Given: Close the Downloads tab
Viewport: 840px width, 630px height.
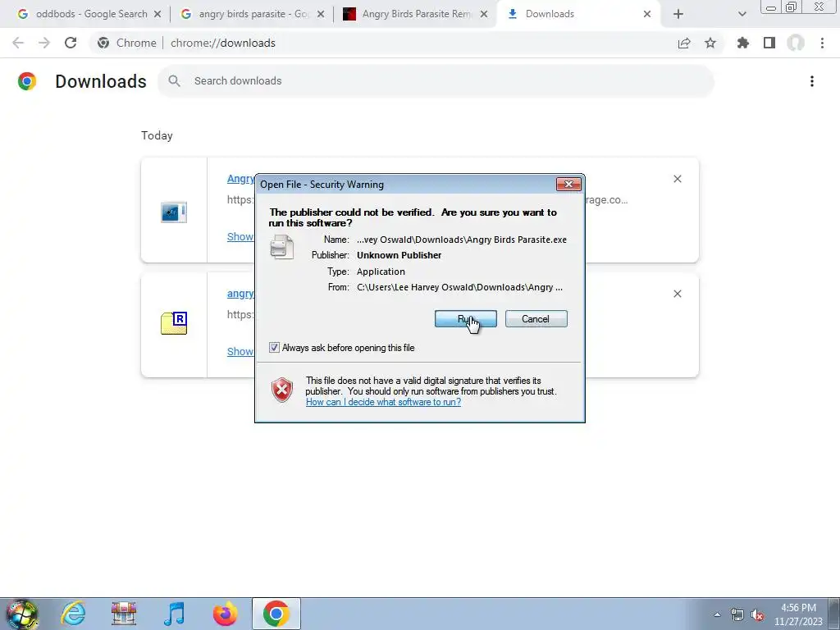Looking at the screenshot, I should coord(647,14).
